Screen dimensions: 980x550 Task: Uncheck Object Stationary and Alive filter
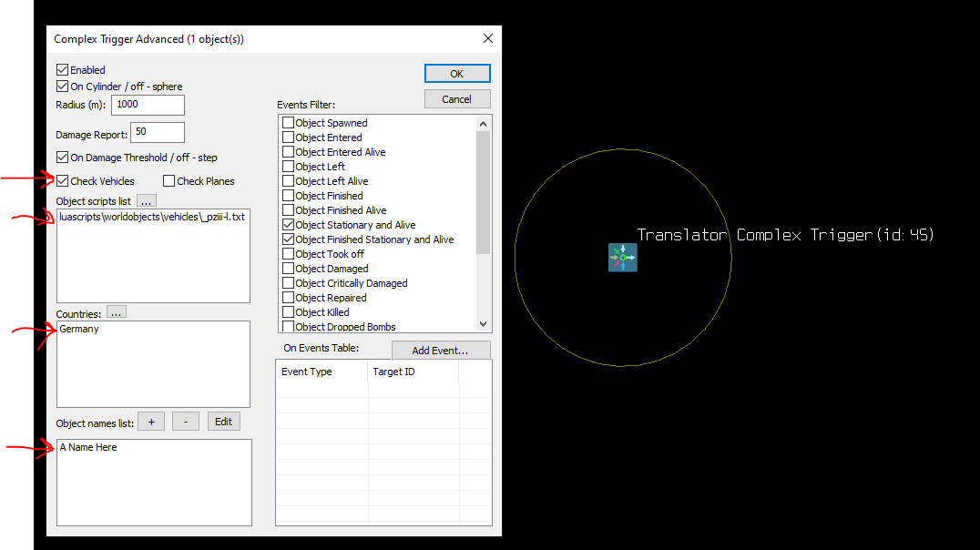tap(288, 224)
